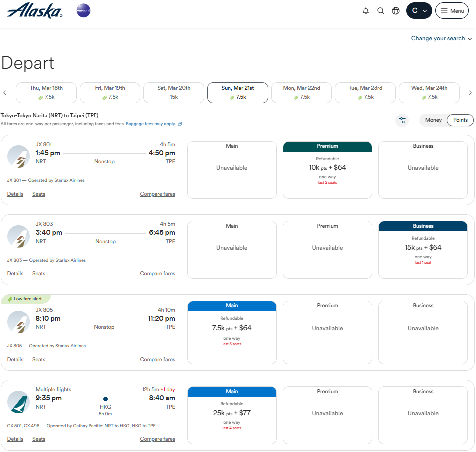
Task: Show earlier dates with left arrow
Action: [5, 93]
